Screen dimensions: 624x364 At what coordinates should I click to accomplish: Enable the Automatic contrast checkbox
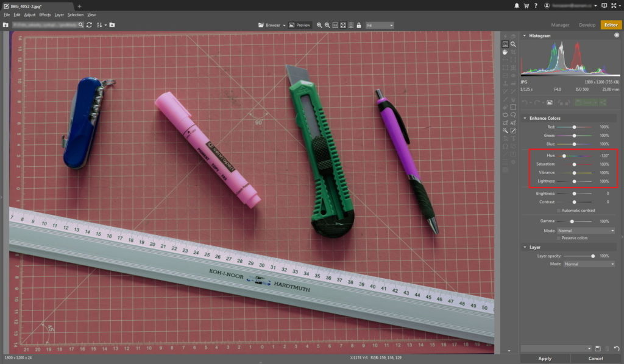(x=559, y=211)
